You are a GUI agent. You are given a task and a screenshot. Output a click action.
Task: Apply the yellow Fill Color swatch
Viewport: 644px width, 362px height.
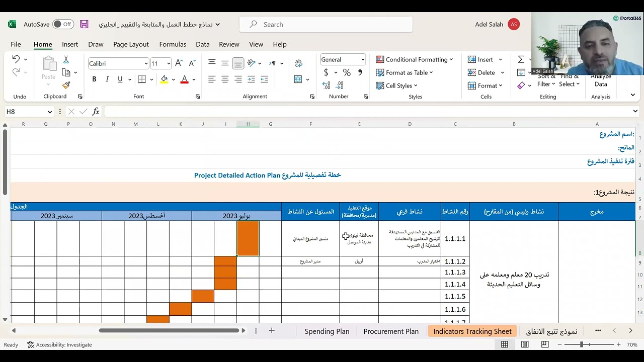(164, 79)
